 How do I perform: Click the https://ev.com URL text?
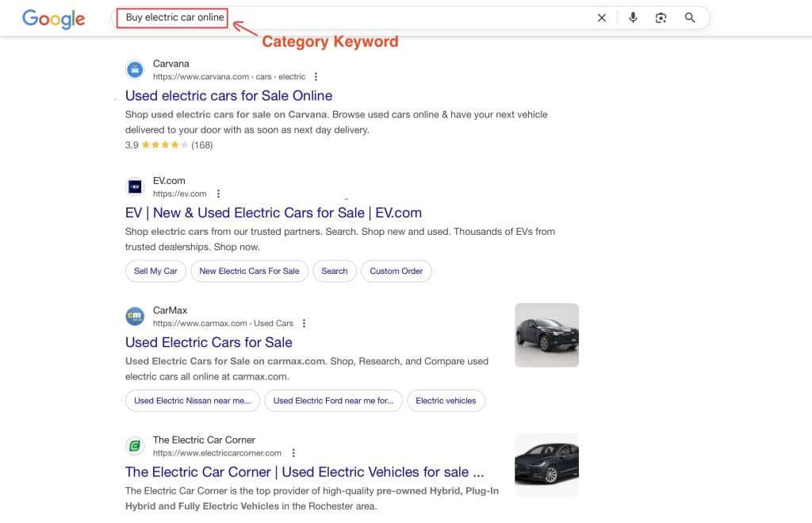[180, 194]
